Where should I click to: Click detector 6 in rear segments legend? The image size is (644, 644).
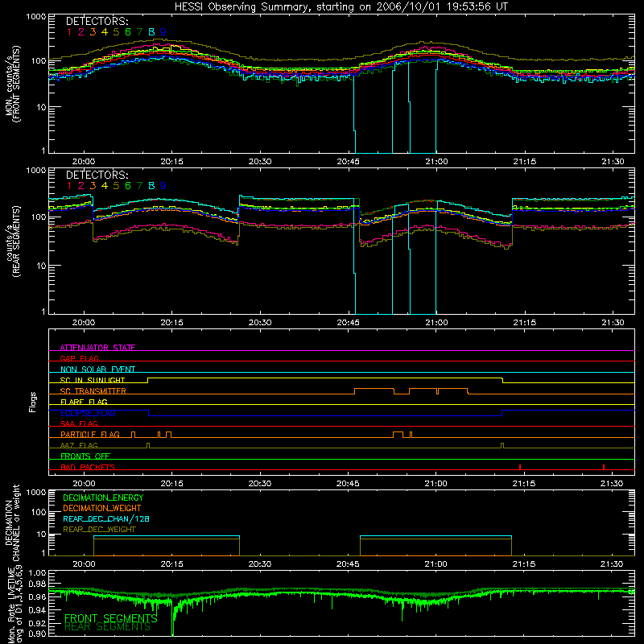pyautogui.click(x=128, y=186)
